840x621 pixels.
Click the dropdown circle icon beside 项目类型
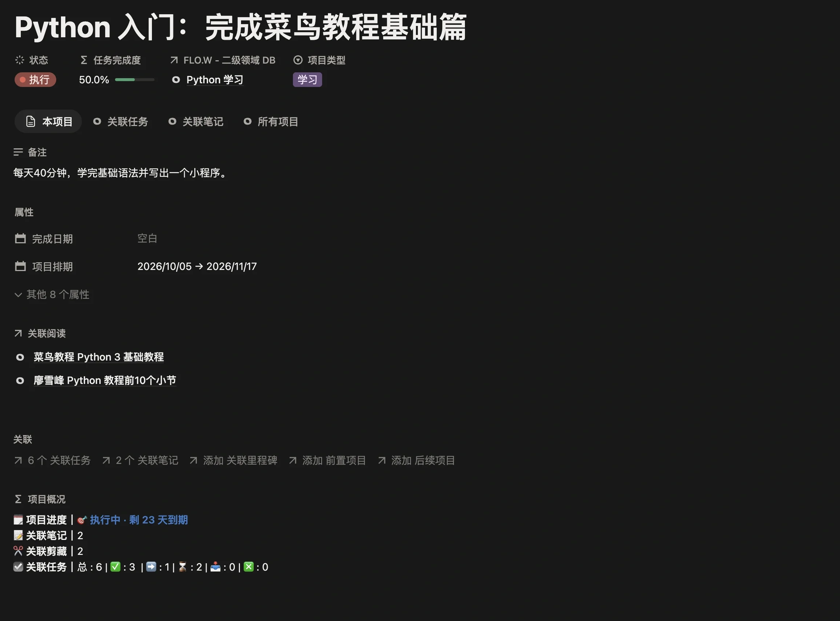298,60
